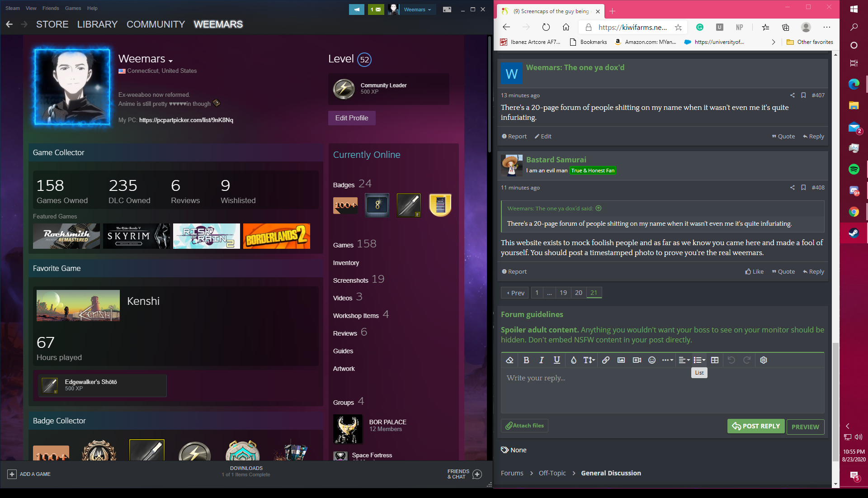The width and height of the screenshot is (868, 498).
Task: Click the Edit Profile button
Action: pyautogui.click(x=352, y=118)
